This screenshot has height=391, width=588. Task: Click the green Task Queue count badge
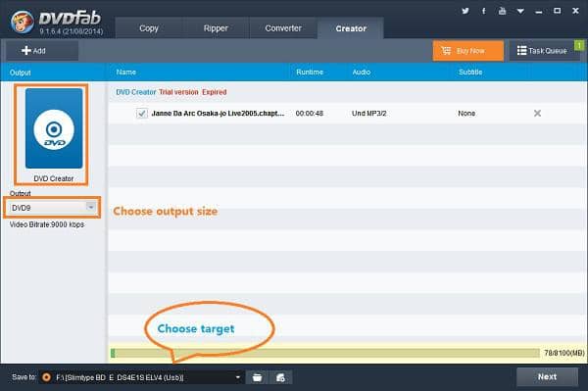tap(579, 45)
